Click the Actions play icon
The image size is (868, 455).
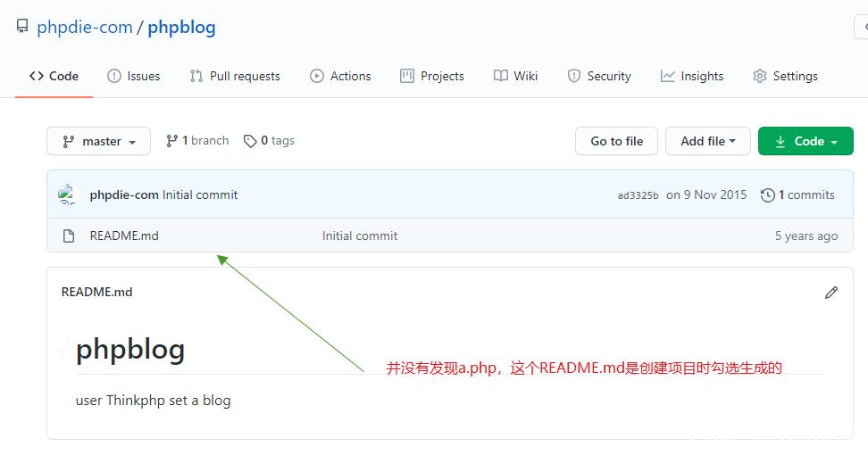coord(317,76)
